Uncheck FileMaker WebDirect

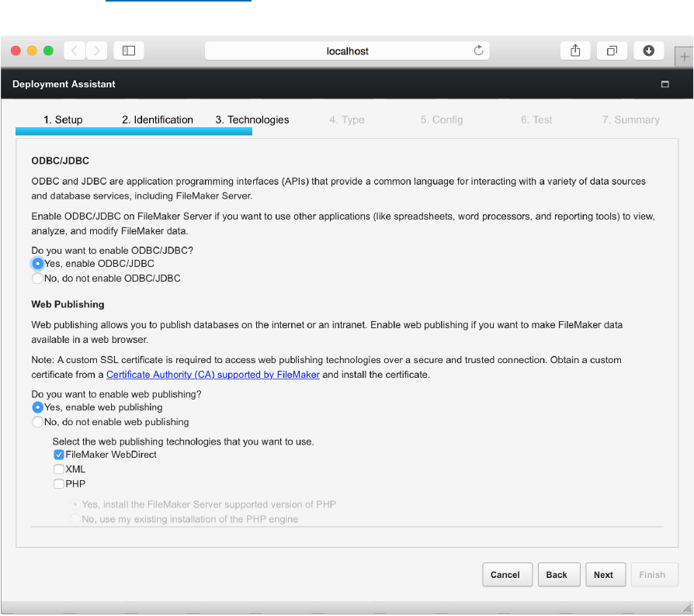click(59, 455)
